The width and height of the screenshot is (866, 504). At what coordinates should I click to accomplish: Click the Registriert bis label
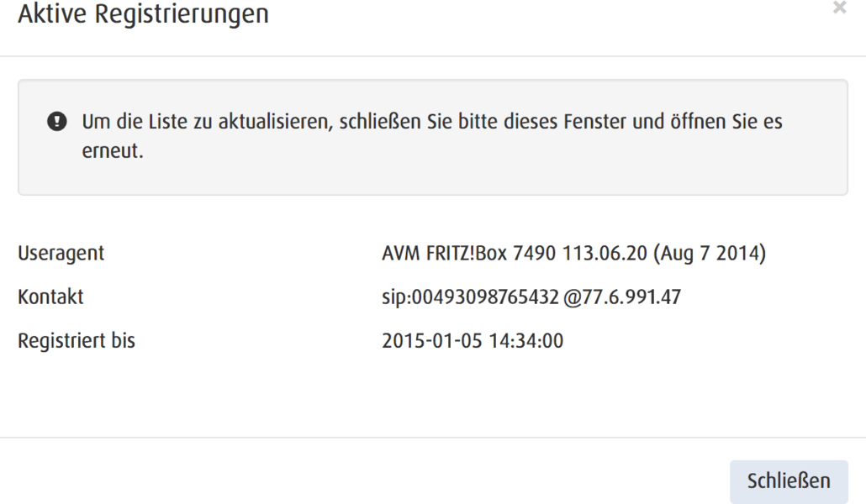(77, 340)
